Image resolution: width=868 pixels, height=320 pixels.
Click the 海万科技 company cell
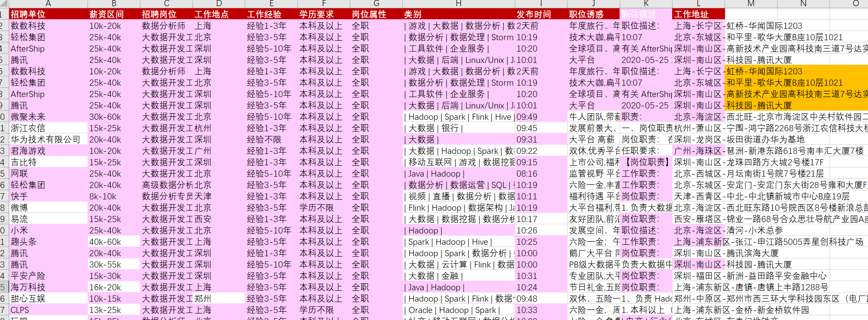[x=48, y=287]
